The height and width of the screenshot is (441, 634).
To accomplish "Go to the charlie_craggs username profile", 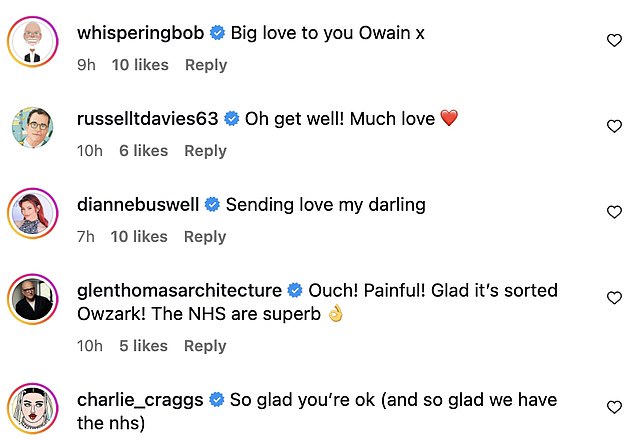I will coord(140,399).
